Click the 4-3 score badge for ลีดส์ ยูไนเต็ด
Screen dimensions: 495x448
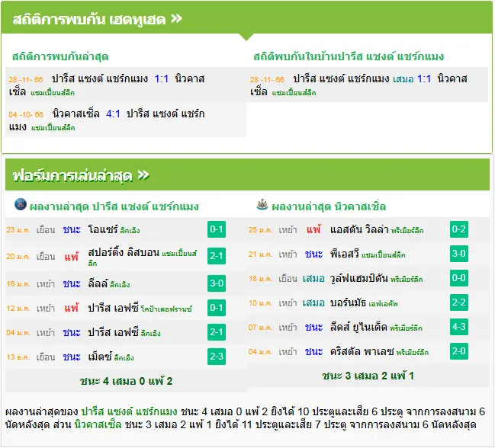[x=459, y=327]
